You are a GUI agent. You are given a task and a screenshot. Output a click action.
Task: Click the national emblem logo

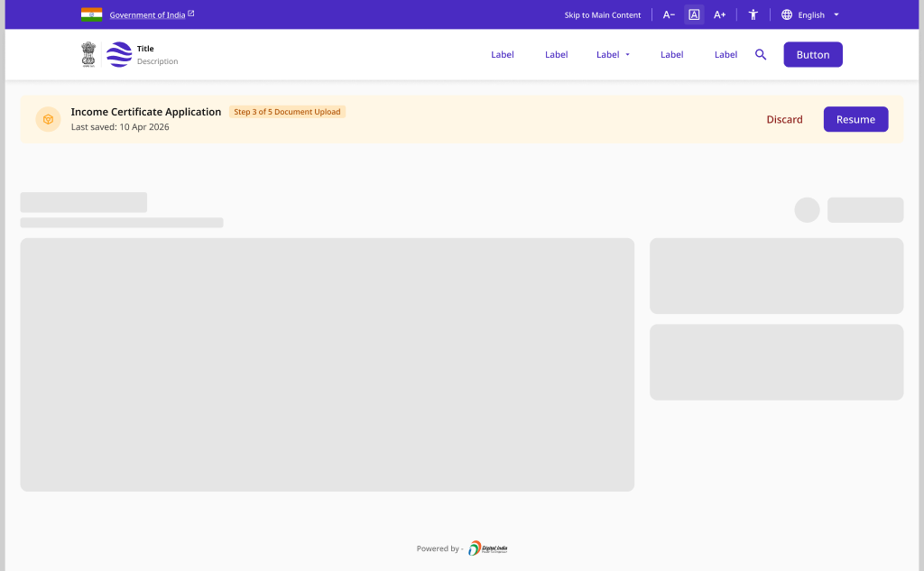[x=88, y=54]
